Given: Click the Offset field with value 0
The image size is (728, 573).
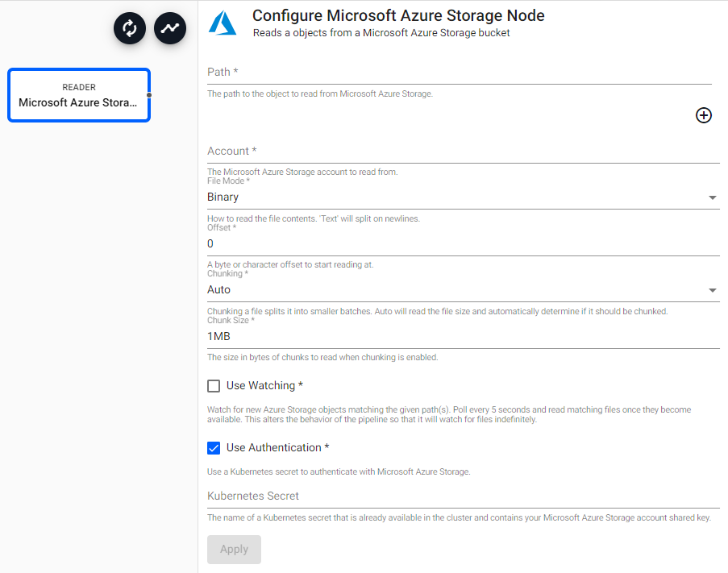Looking at the screenshot, I should (464, 244).
